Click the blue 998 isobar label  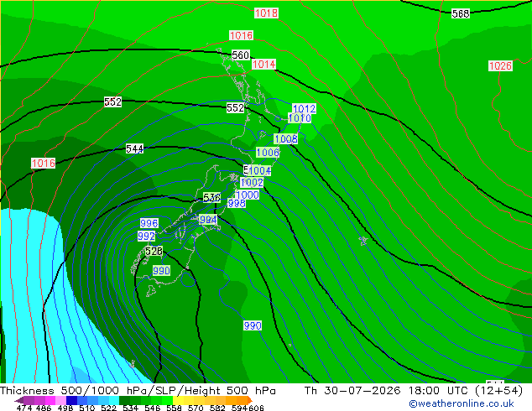[x=237, y=204]
